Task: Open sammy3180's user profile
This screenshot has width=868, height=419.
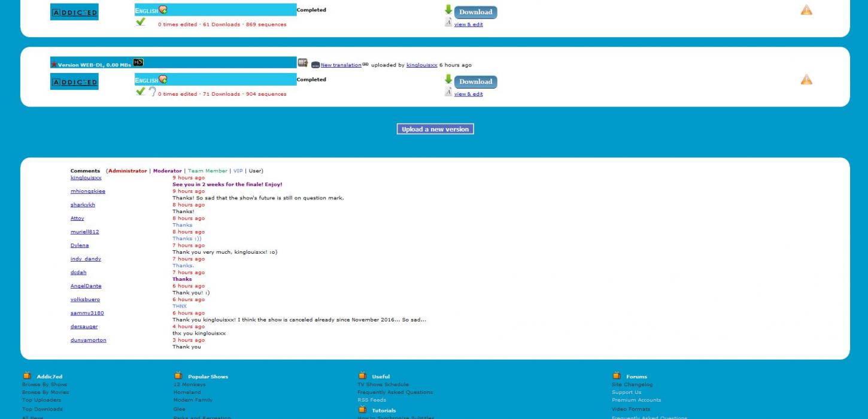Action: (x=87, y=312)
